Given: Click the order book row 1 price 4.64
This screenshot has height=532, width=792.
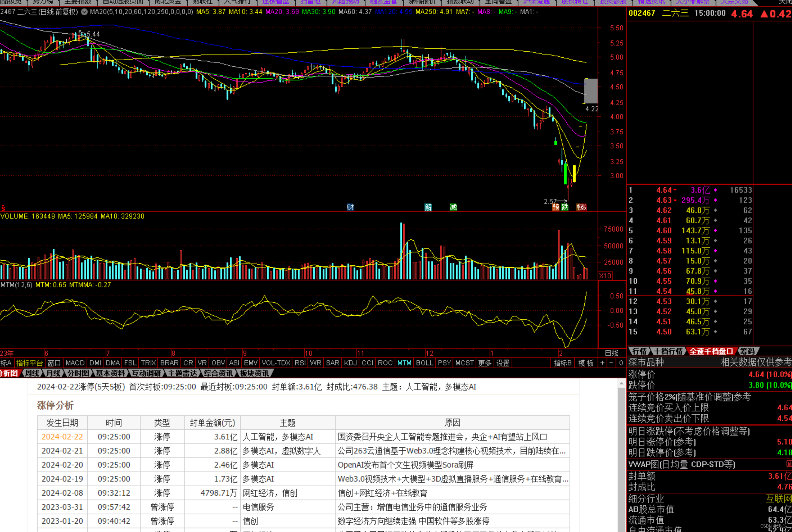Looking at the screenshot, I should coord(664,190).
